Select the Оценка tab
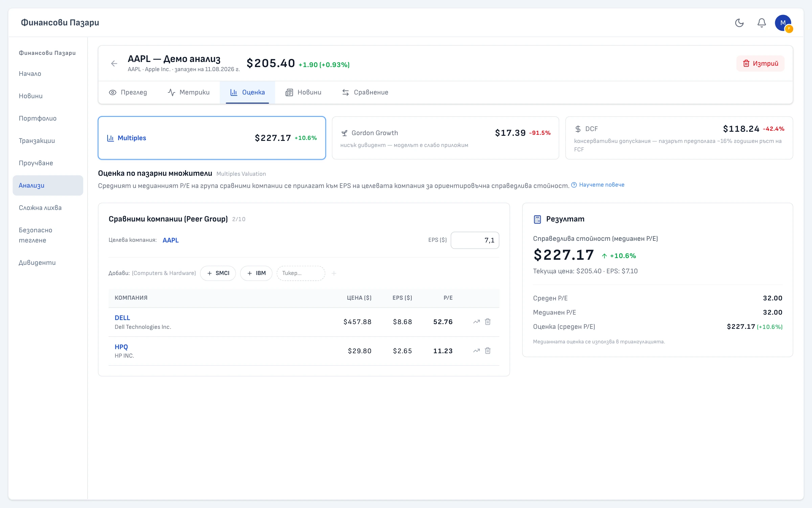 coord(247,92)
